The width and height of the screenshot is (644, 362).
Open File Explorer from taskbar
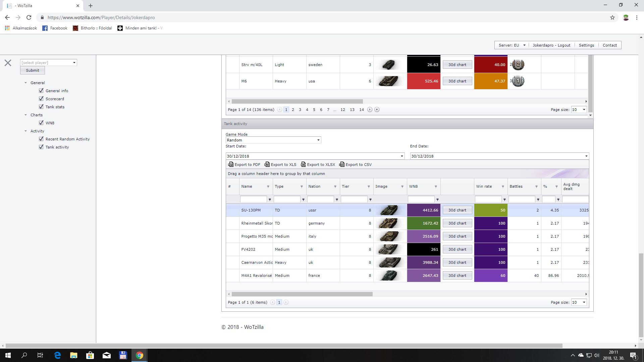pos(73,355)
